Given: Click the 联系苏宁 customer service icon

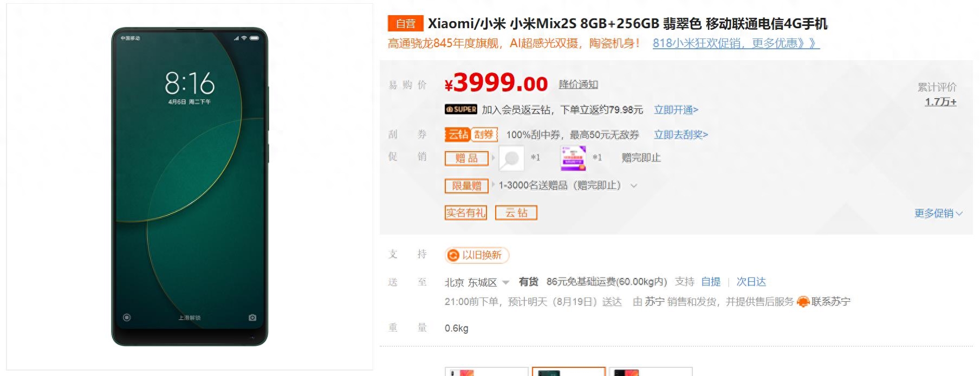Looking at the screenshot, I should [x=803, y=302].
